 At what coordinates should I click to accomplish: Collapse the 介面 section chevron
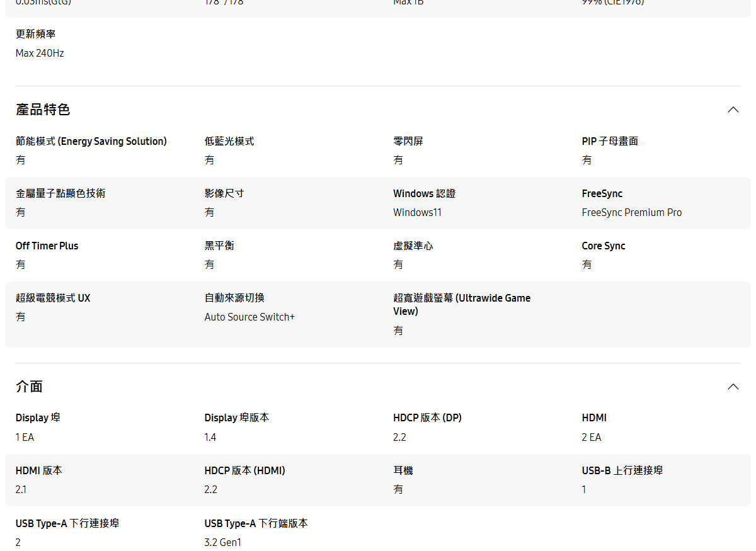733,387
